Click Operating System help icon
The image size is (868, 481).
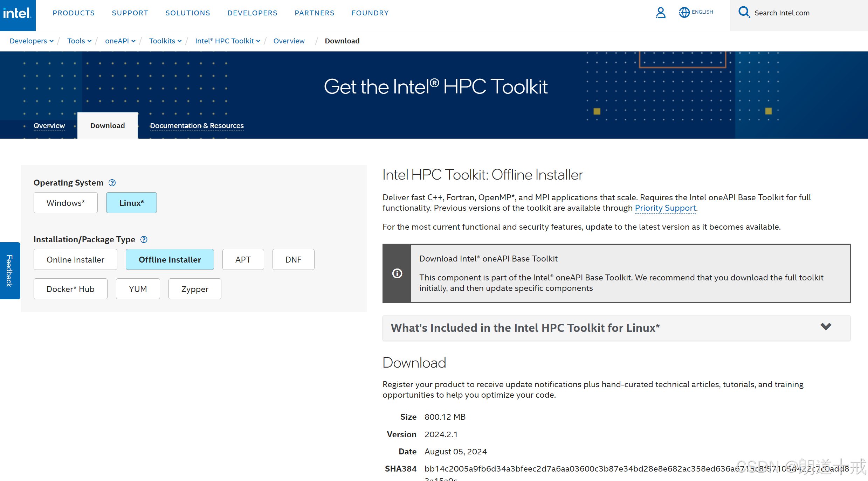[112, 183]
